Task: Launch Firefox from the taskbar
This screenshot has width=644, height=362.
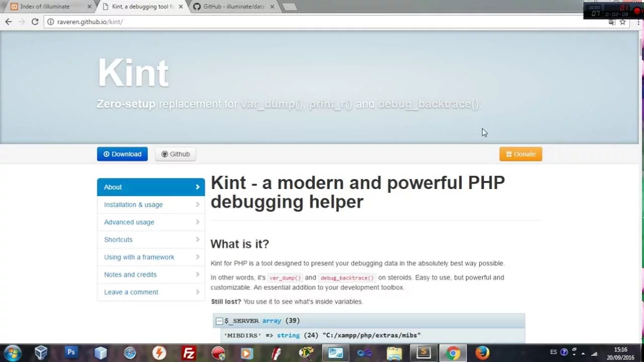Action: pyautogui.click(x=482, y=353)
